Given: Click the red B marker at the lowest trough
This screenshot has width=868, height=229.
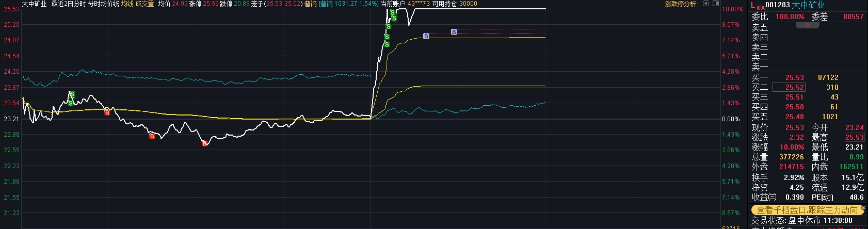Looking at the screenshot, I should pyautogui.click(x=204, y=143).
